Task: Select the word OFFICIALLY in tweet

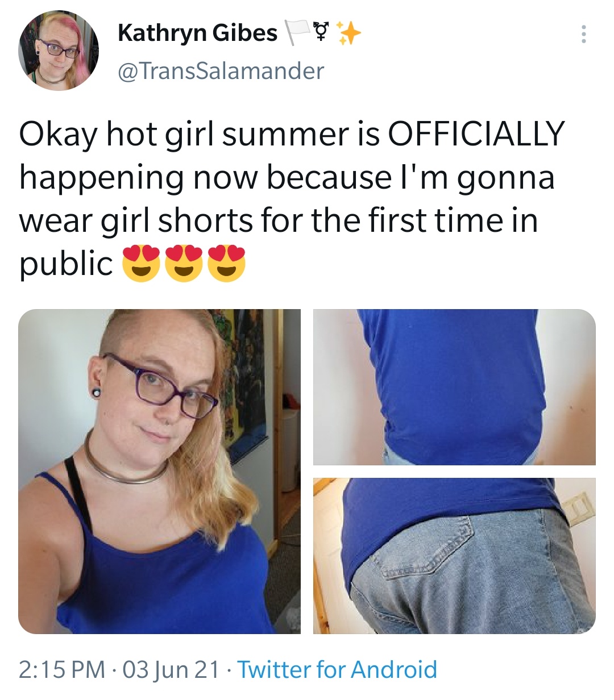Action: pyautogui.click(x=475, y=133)
